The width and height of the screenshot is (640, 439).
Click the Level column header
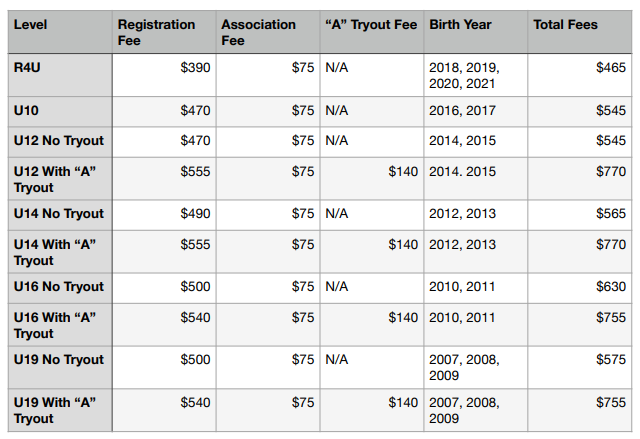click(x=60, y=32)
